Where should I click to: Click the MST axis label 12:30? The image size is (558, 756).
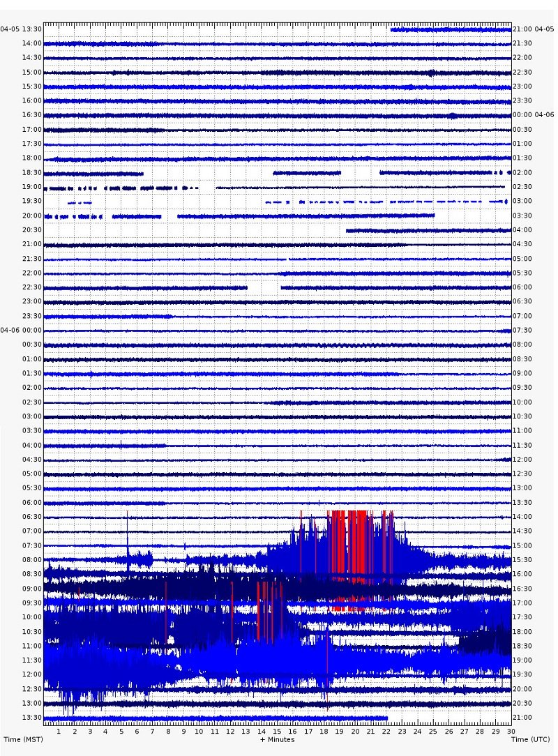click(32, 688)
